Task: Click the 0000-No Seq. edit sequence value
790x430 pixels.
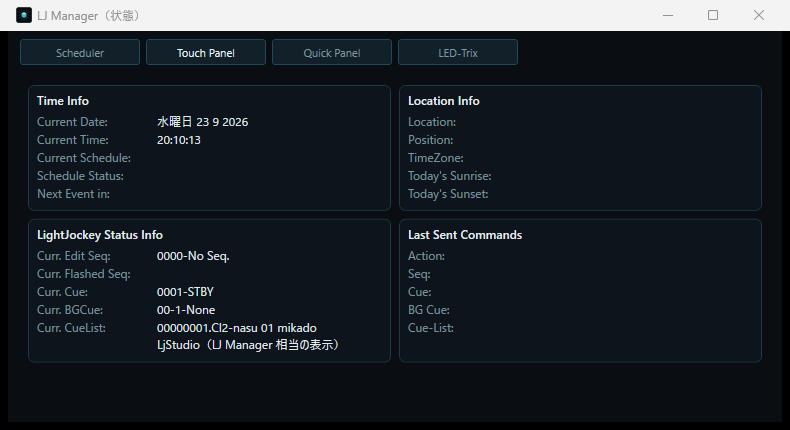Action: pyautogui.click(x=193, y=256)
